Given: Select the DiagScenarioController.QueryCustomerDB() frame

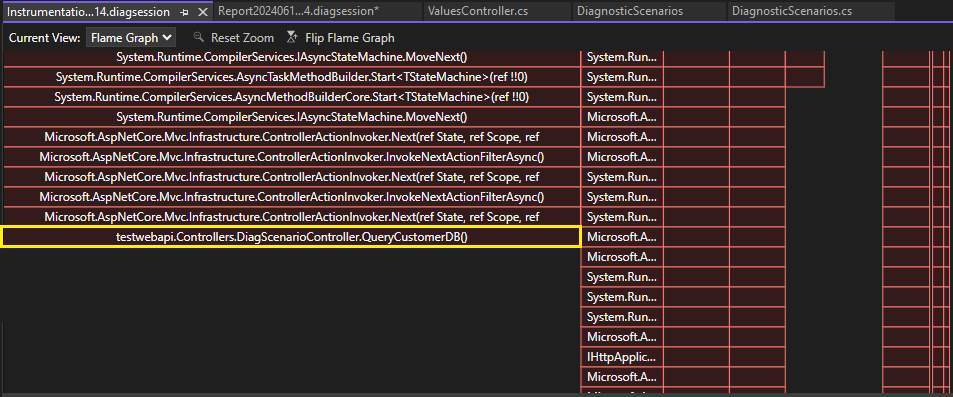Looking at the screenshot, I should pyautogui.click(x=292, y=237).
